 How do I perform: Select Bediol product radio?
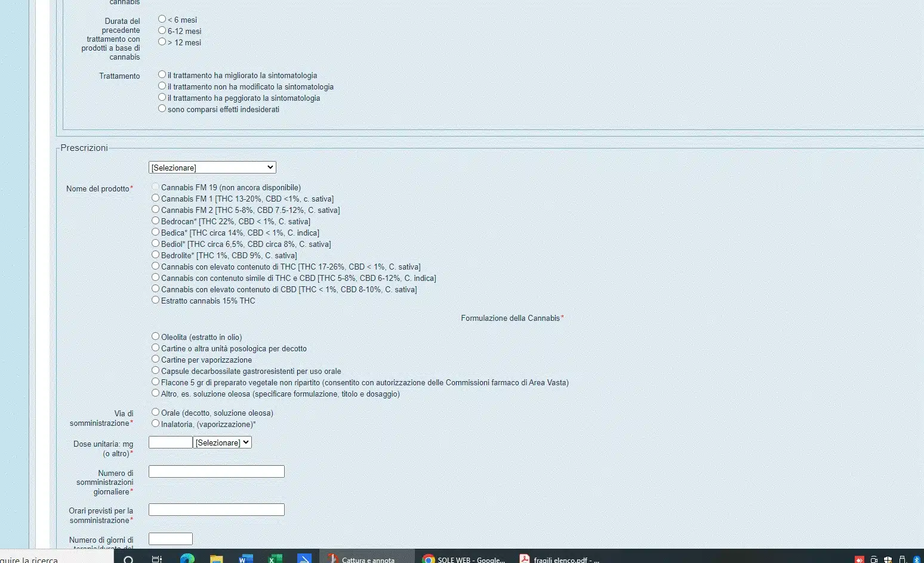point(155,243)
